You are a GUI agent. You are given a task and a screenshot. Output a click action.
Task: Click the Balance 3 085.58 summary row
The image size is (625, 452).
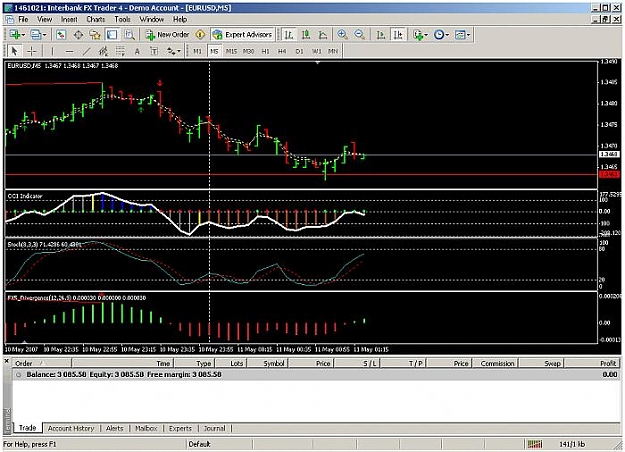click(316, 374)
